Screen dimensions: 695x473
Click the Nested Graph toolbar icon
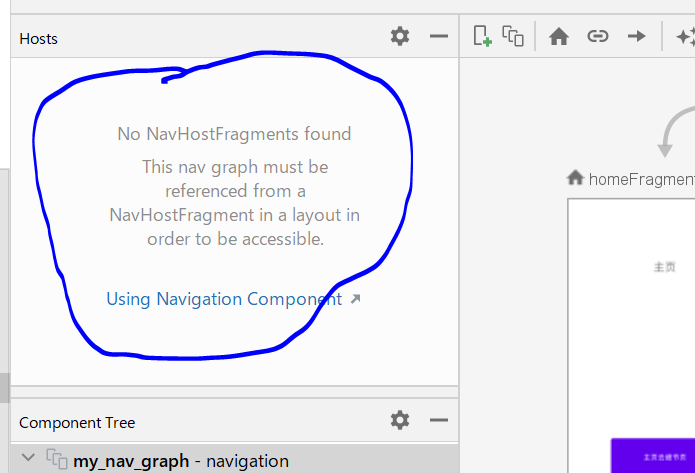click(x=513, y=36)
